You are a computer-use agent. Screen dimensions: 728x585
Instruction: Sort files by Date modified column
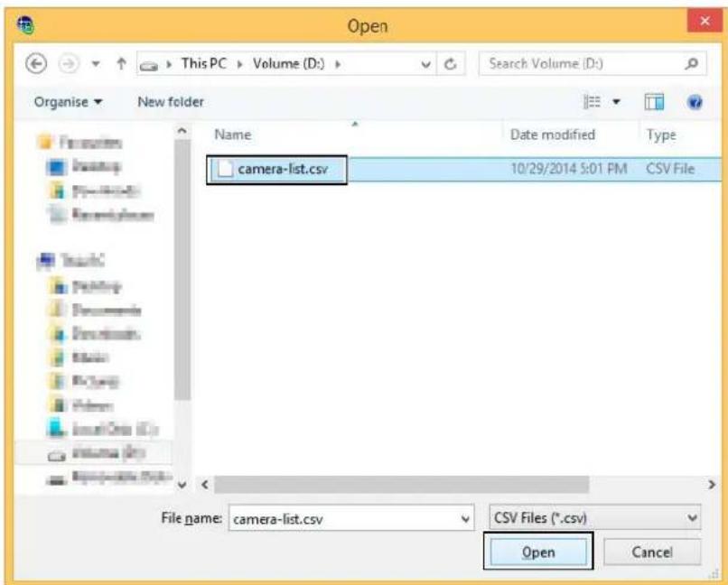click(553, 135)
